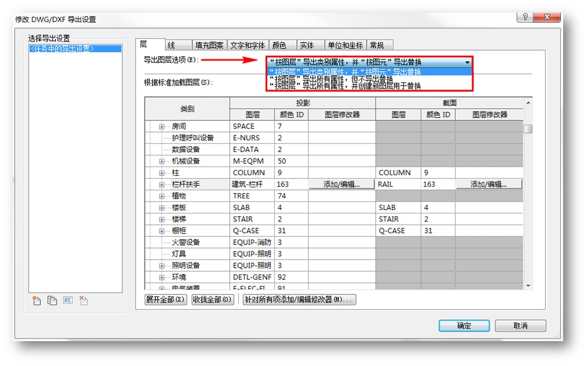
Task: Click the SPACE layer cell for 房间
Action: (x=252, y=126)
